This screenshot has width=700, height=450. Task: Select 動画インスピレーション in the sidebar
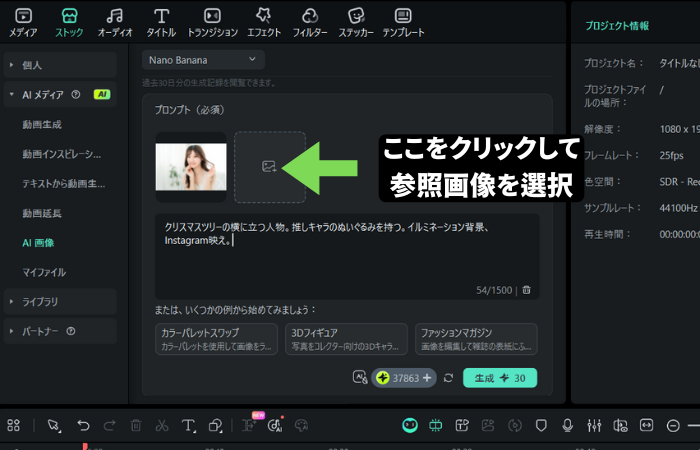[x=62, y=154]
